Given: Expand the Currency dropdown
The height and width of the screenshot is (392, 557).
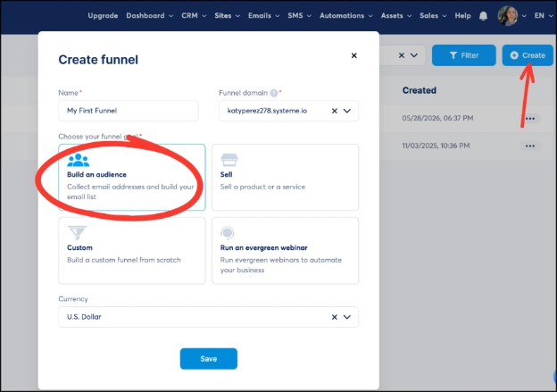Looking at the screenshot, I should pos(347,317).
